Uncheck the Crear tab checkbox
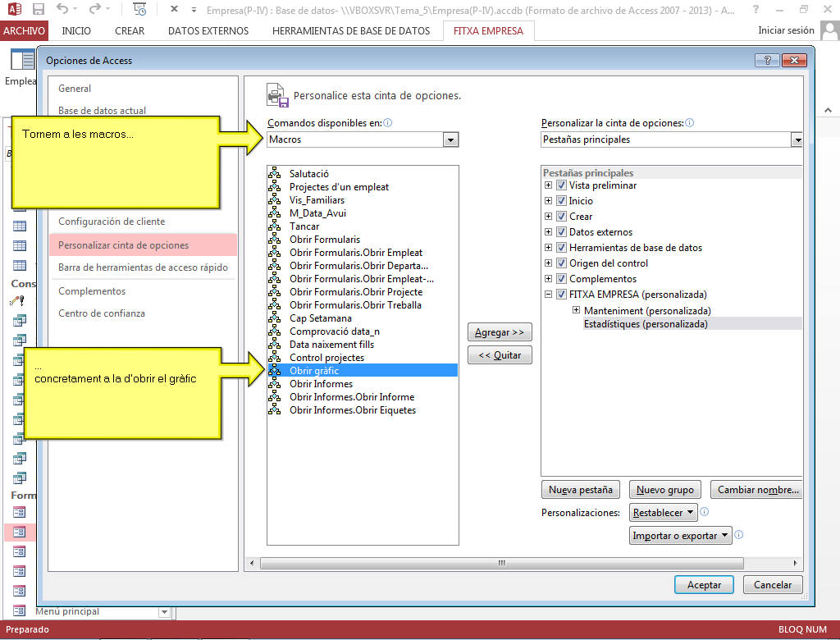The width and height of the screenshot is (840, 640). coord(561,217)
